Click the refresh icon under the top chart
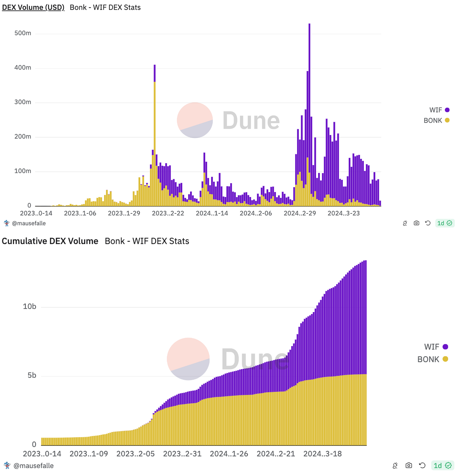Image resolution: width=459 pixels, height=476 pixels. pyautogui.click(x=428, y=223)
